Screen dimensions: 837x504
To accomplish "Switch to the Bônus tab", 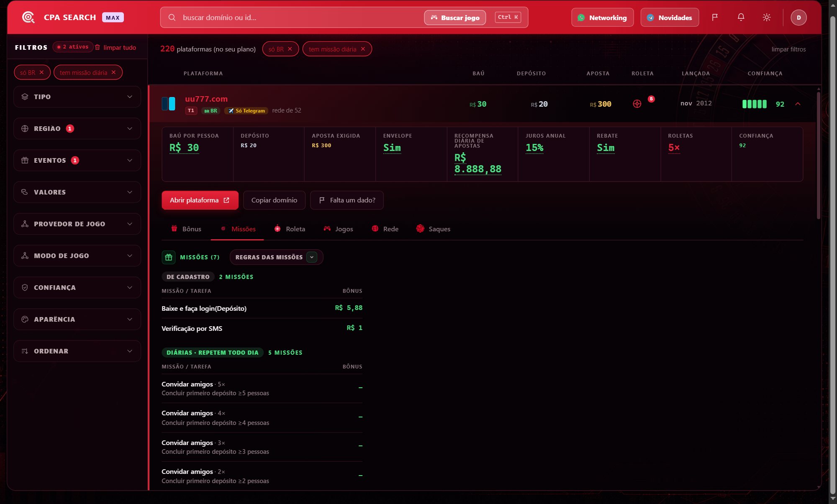I will (x=186, y=229).
